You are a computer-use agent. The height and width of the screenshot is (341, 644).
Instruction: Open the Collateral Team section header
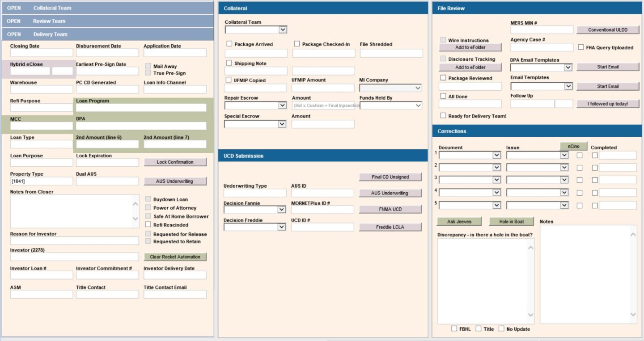52,8
